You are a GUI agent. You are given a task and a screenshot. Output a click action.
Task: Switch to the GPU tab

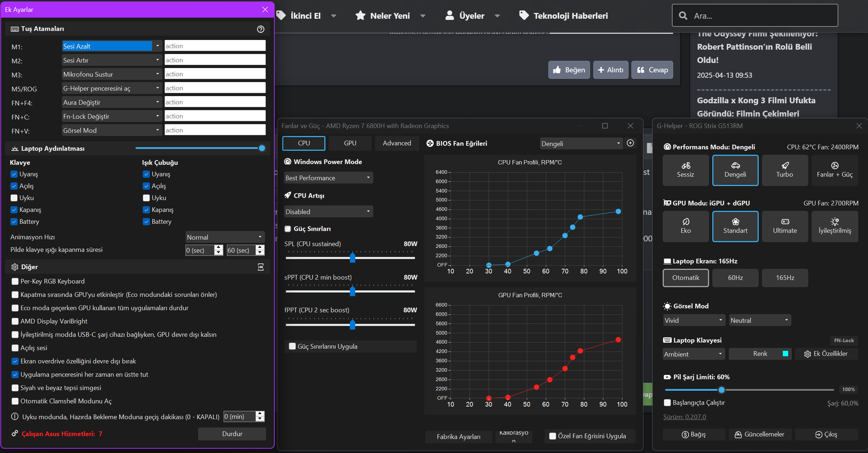[x=350, y=143]
